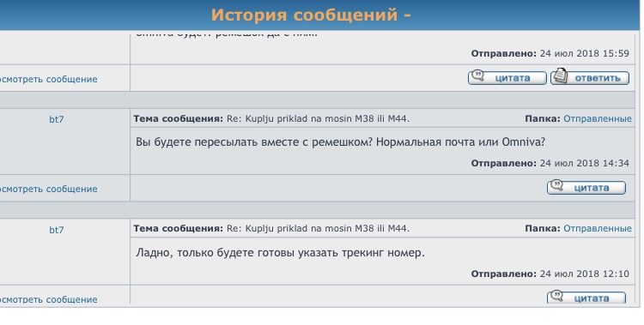Viewport: 644px width, 325px height.
Task: Click the История сообщений header title
Action: (x=311, y=15)
